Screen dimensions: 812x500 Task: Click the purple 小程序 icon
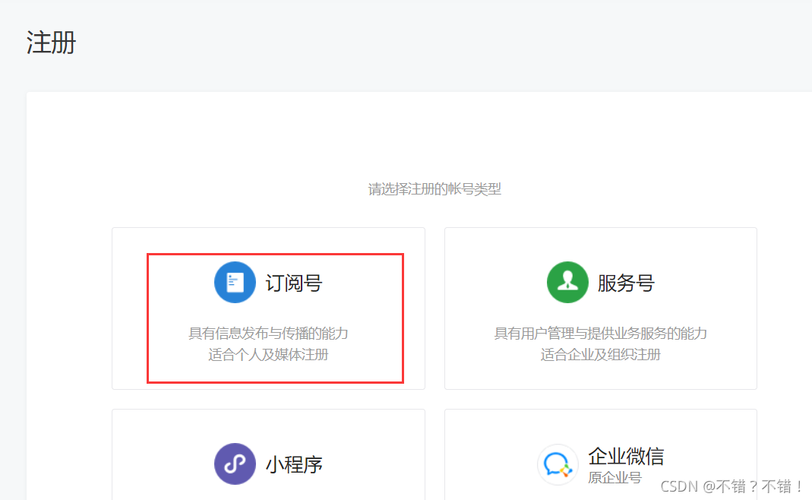(235, 464)
